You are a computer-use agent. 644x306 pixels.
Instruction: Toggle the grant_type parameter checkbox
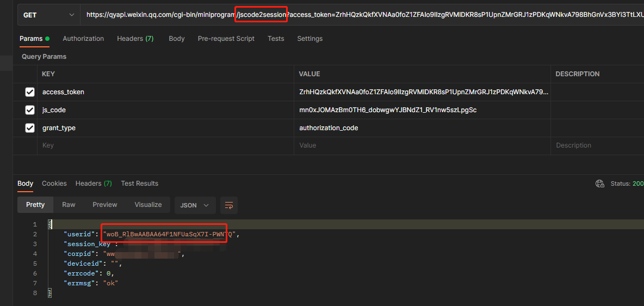click(30, 128)
